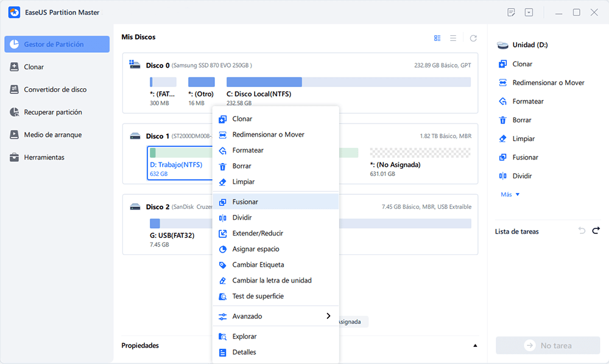Choose Fusionar from context menu
The height and width of the screenshot is (364, 609).
(276, 202)
